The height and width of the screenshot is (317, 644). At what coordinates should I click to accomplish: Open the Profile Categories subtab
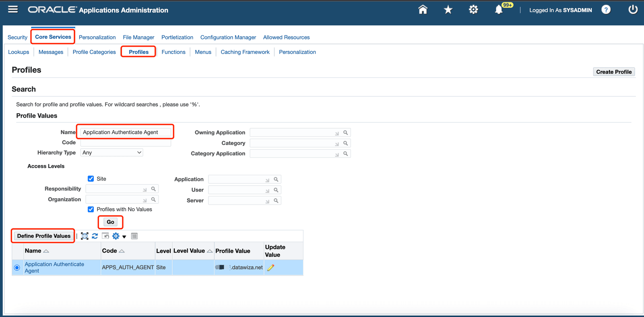[94, 52]
